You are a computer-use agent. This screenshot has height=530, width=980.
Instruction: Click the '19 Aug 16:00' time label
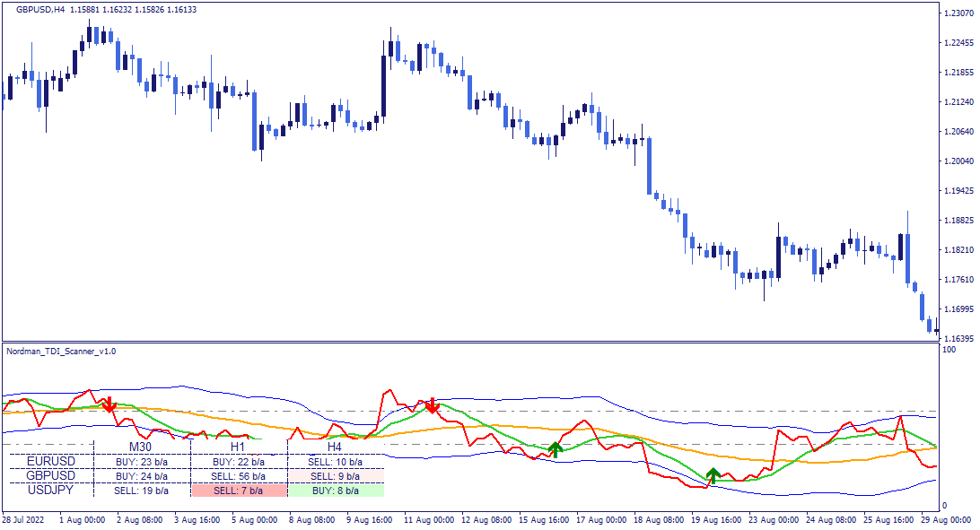(716, 519)
